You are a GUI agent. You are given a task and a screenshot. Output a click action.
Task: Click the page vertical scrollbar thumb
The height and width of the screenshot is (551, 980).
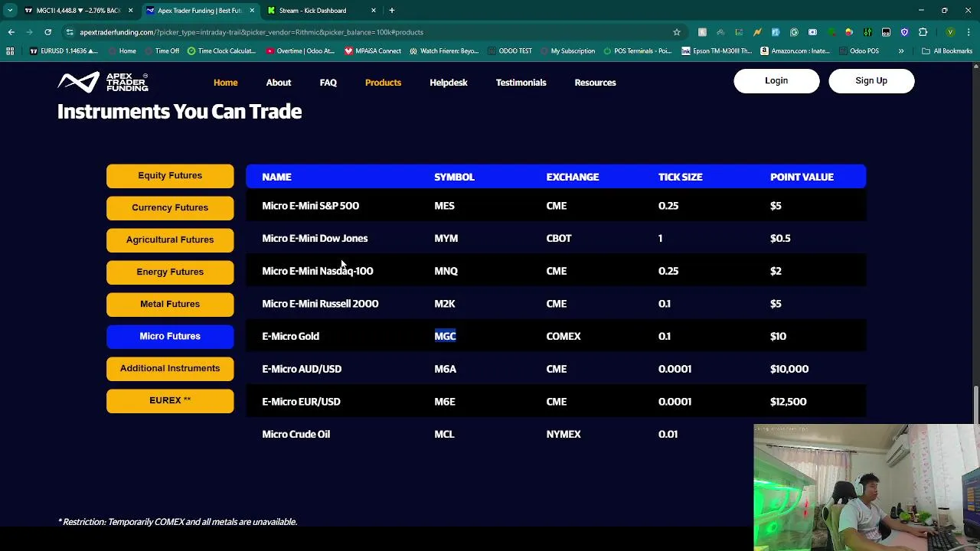[x=975, y=406]
